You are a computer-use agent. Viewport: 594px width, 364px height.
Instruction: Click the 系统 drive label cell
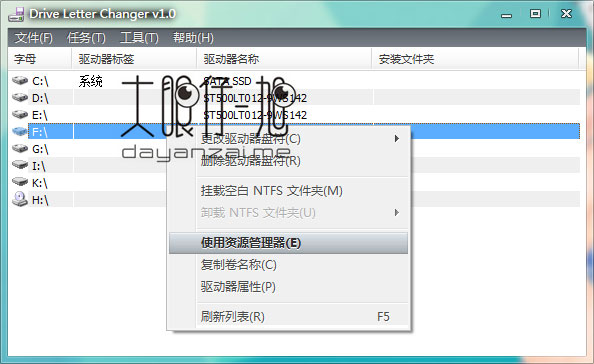[91, 81]
